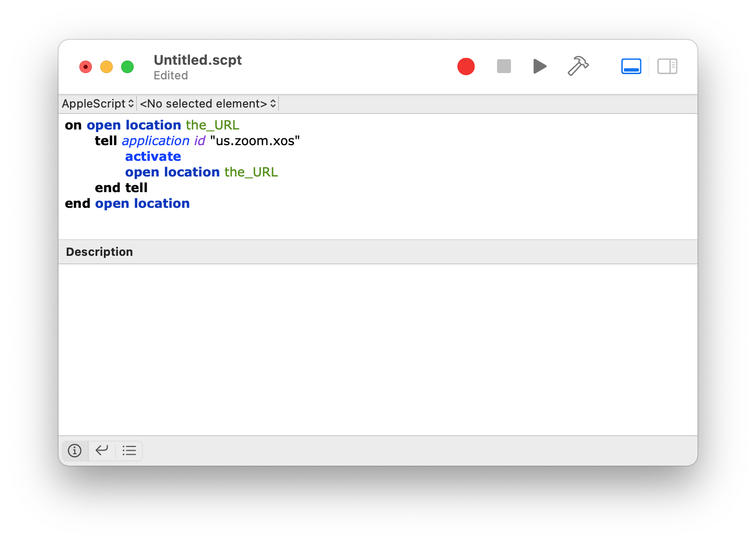Click the "open location" handler keyword
The height and width of the screenshot is (543, 756).
click(134, 125)
